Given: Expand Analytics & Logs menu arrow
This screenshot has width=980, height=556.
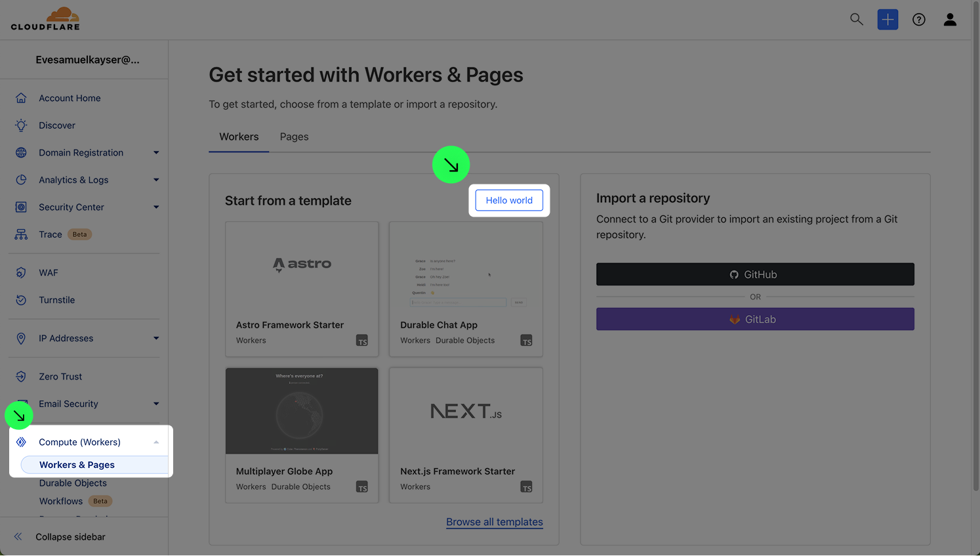Looking at the screenshot, I should click(156, 180).
